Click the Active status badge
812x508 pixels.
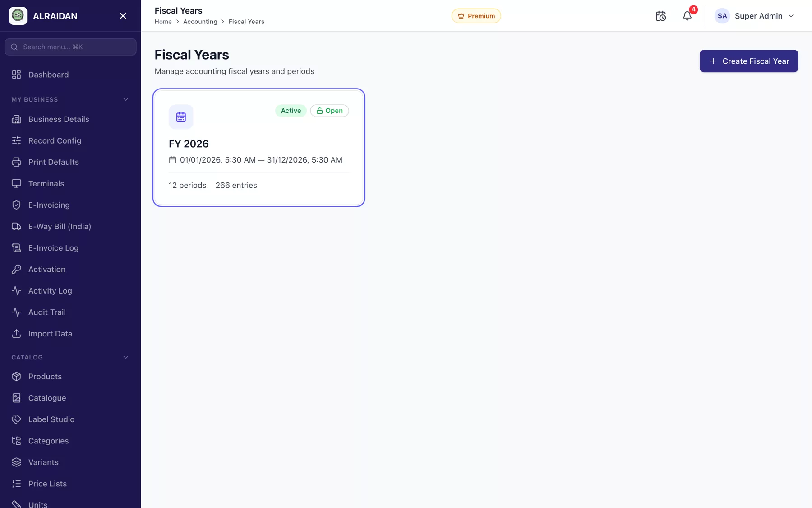291,111
